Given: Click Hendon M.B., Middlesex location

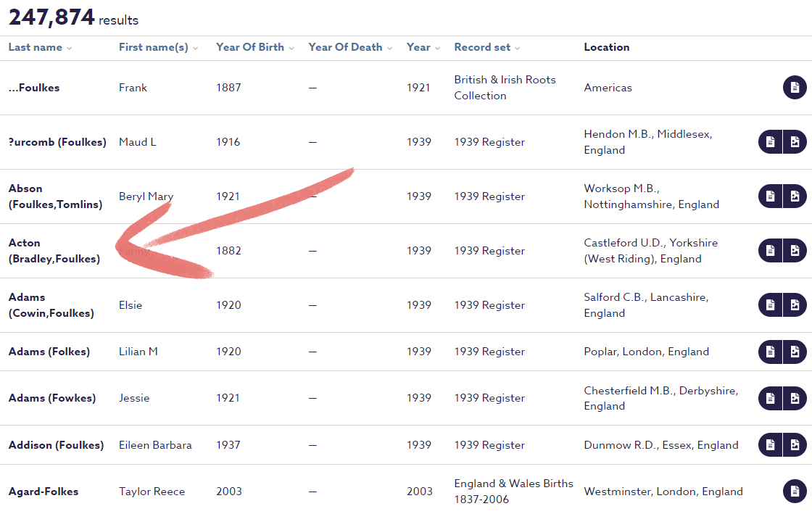Looking at the screenshot, I should click(x=648, y=142).
